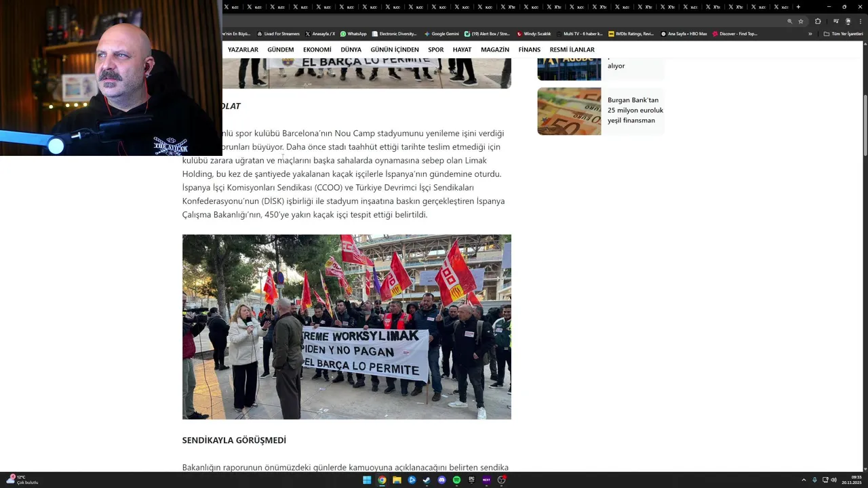868x488 pixels.
Task: Click the SENDİKAYLA GÖRÜŞMEDİ heading
Action: (x=234, y=440)
